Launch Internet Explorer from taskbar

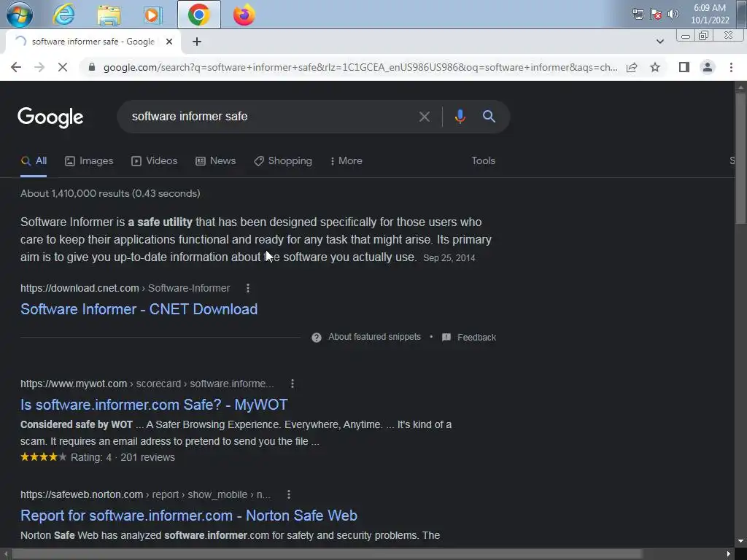tap(63, 15)
